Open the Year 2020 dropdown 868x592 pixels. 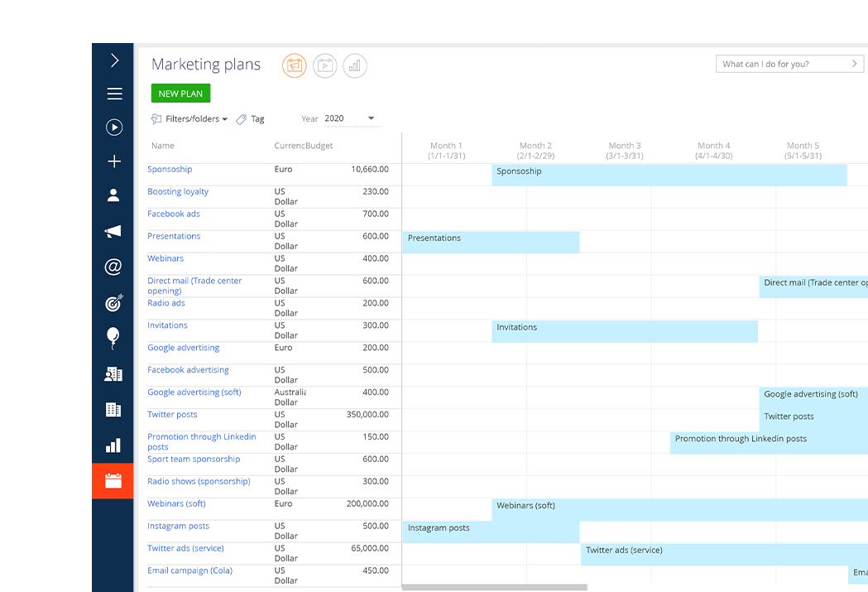pyautogui.click(x=349, y=118)
